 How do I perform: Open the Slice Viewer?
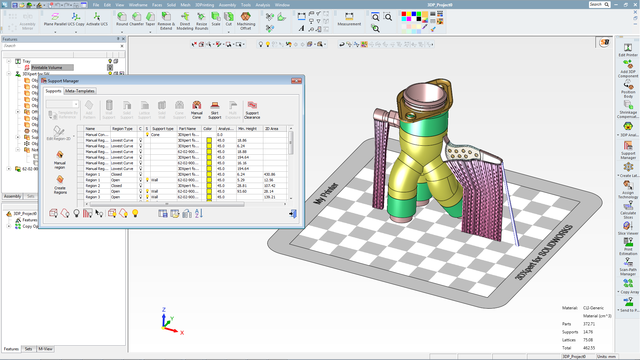[x=628, y=229]
